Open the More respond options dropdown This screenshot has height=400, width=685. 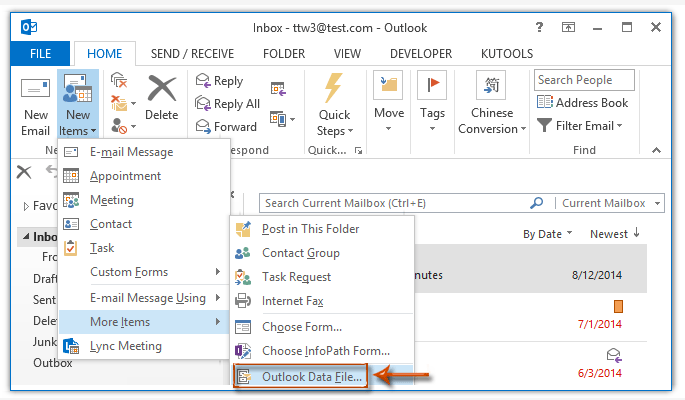coord(283,119)
